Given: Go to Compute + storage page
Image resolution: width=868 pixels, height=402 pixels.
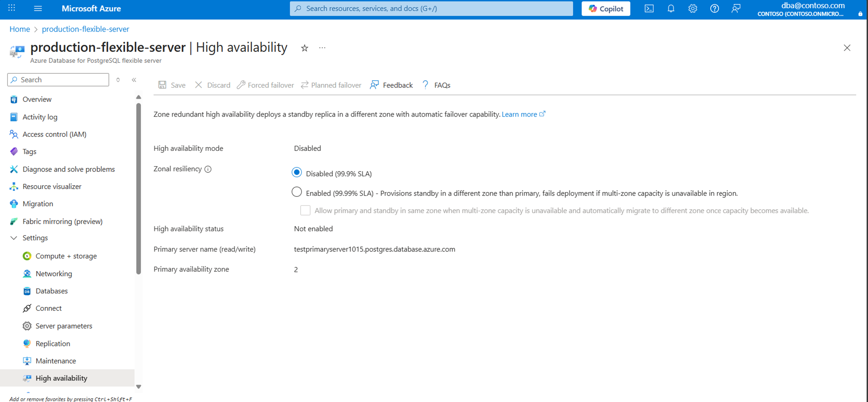Looking at the screenshot, I should 66,256.
